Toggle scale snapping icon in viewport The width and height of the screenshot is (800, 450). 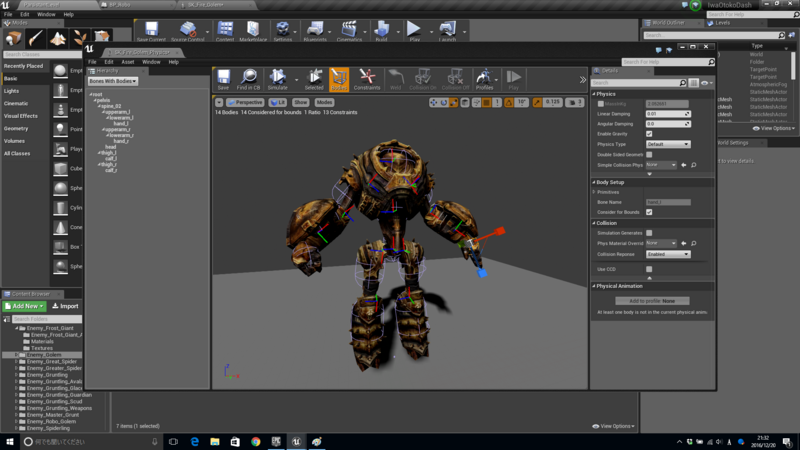tap(537, 103)
